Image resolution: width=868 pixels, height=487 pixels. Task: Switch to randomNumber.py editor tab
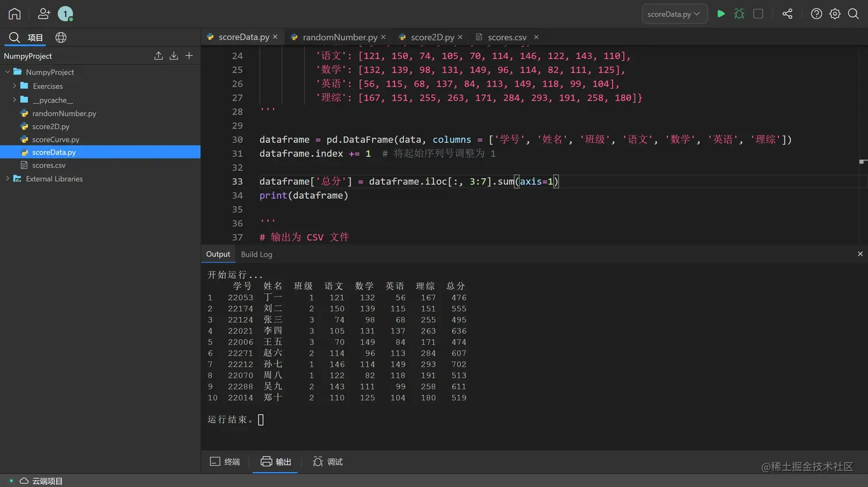tap(340, 37)
